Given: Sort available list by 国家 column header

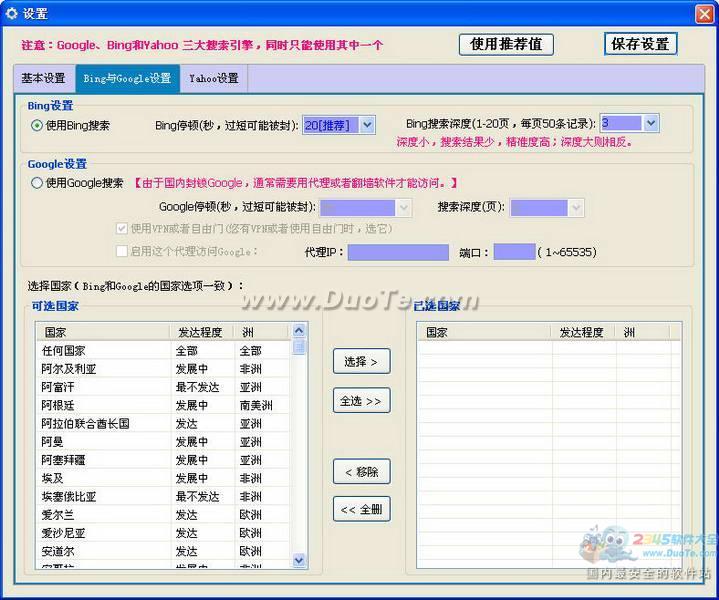Looking at the screenshot, I should tap(103, 332).
